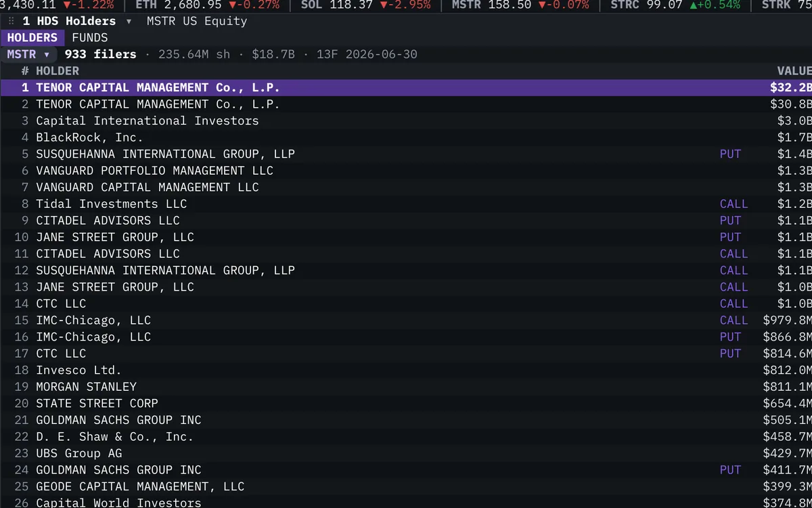
Task: Switch to the FUNDS tab
Action: coord(90,38)
